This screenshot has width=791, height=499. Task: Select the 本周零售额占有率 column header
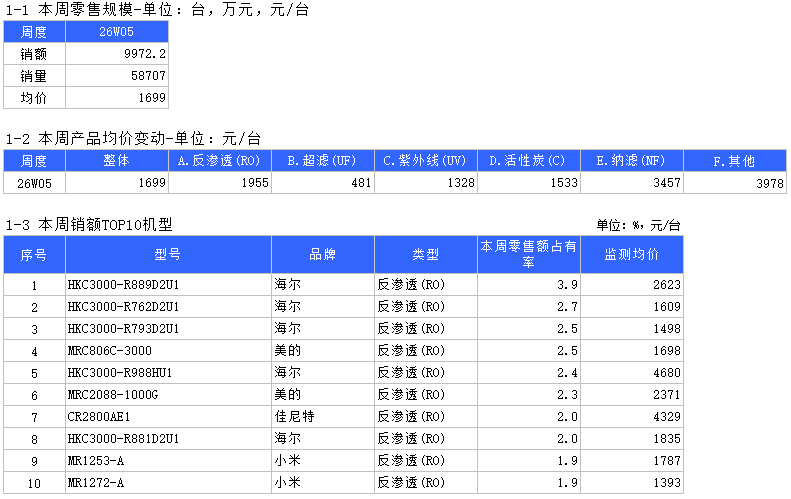(x=528, y=254)
